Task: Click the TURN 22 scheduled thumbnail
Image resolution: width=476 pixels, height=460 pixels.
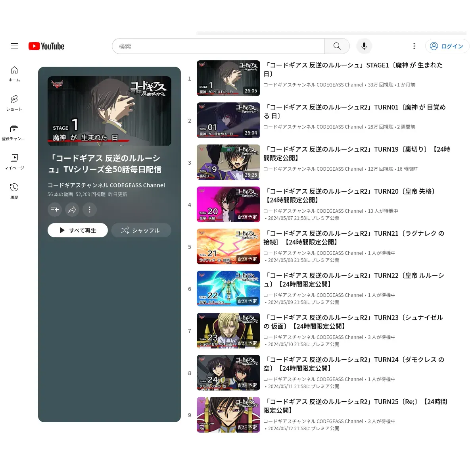Action: click(228, 289)
